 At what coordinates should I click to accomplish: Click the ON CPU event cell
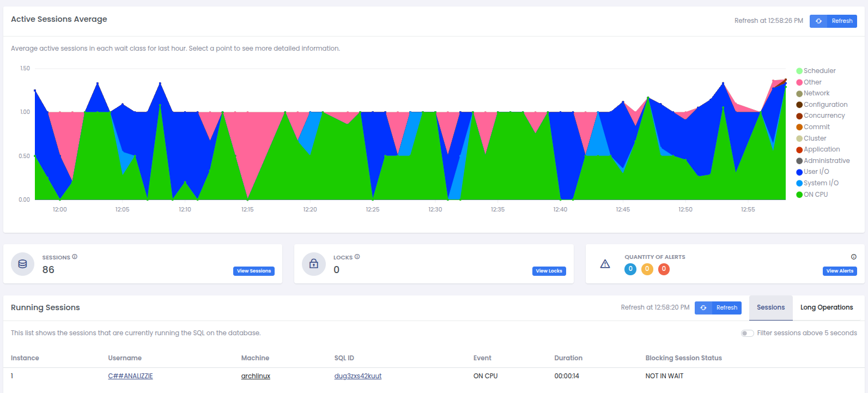pyautogui.click(x=485, y=376)
